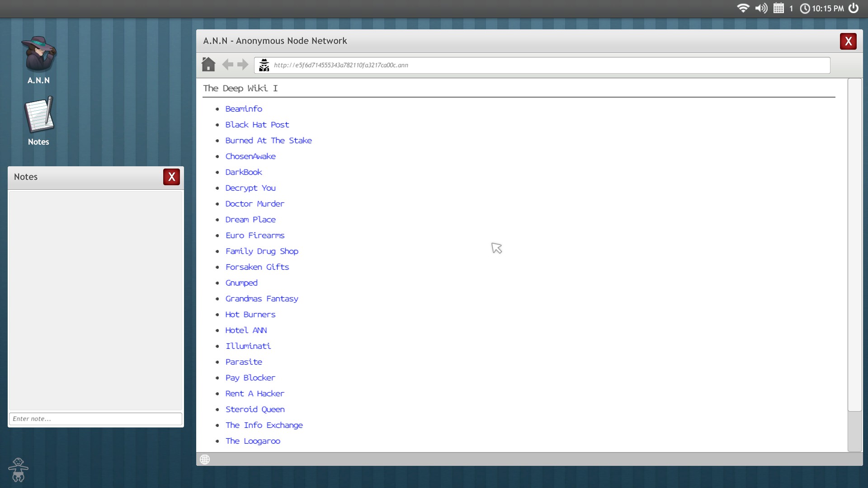Click the browser home icon
This screenshot has height=488, width=868.
pyautogui.click(x=208, y=65)
